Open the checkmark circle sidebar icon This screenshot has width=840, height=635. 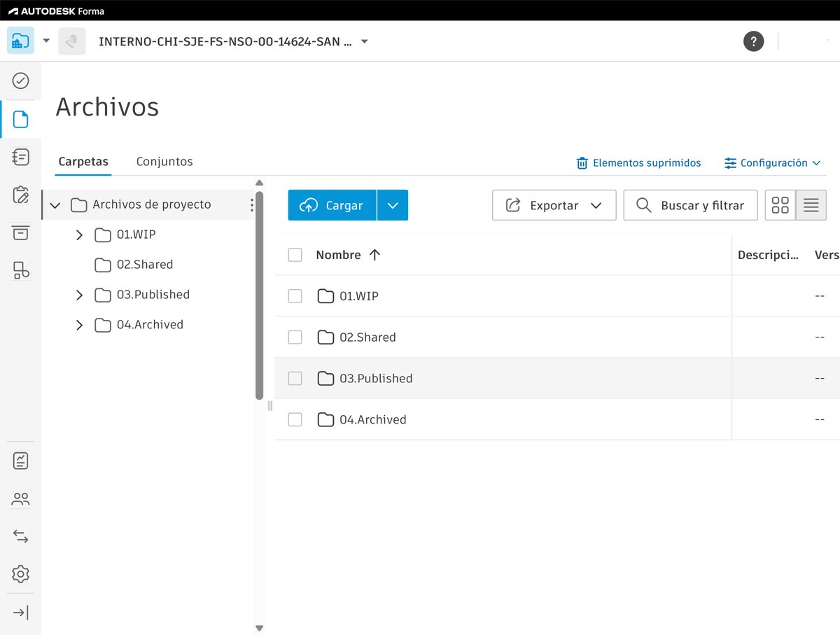[x=21, y=81]
